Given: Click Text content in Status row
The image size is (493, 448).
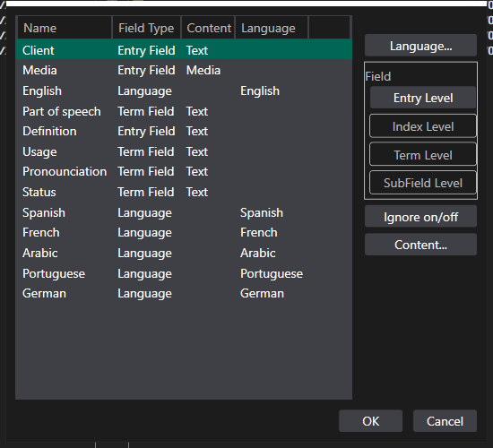Looking at the screenshot, I should click(197, 192).
